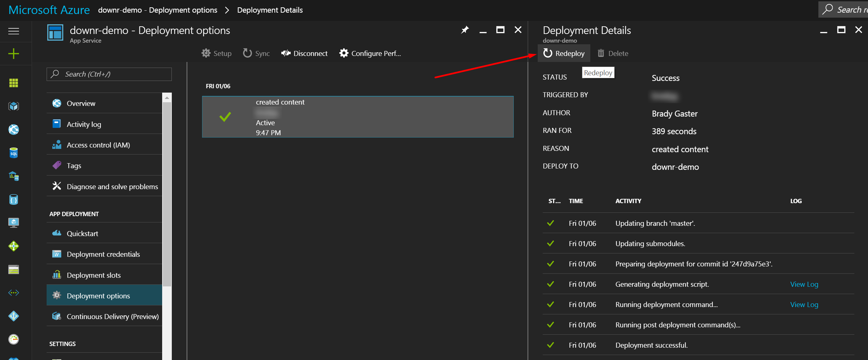The image size is (868, 360).
Task: Click the 'Success' status value
Action: click(666, 78)
